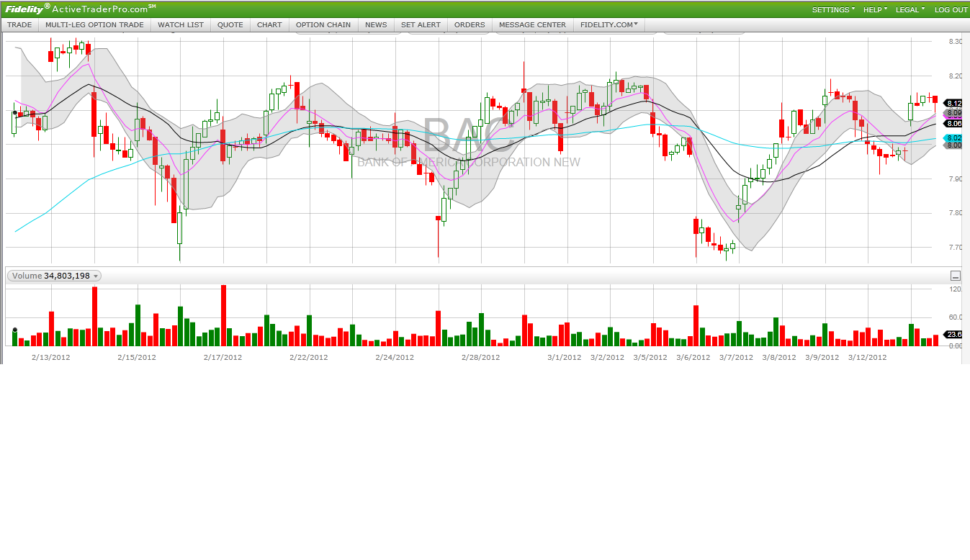The width and height of the screenshot is (970, 560).
Task: Click the 8.30 price axis label
Action: point(956,42)
